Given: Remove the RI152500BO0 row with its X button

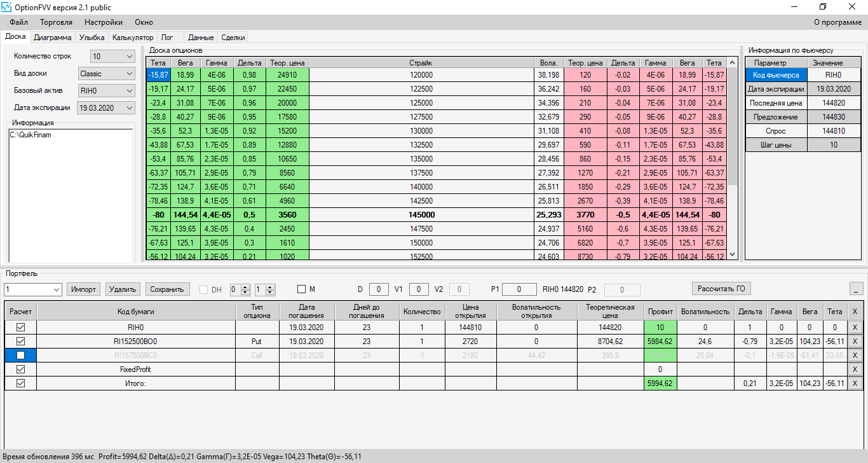Looking at the screenshot, I should [855, 342].
